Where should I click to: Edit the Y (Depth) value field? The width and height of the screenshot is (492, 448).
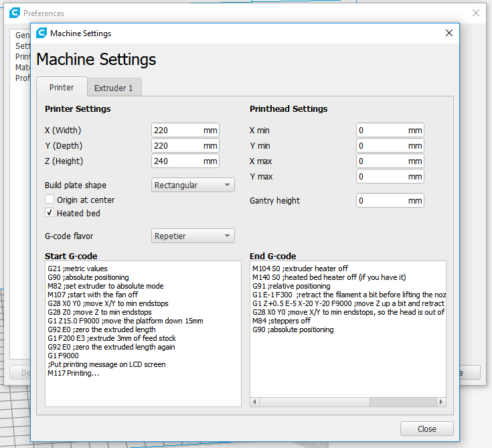[x=185, y=146]
